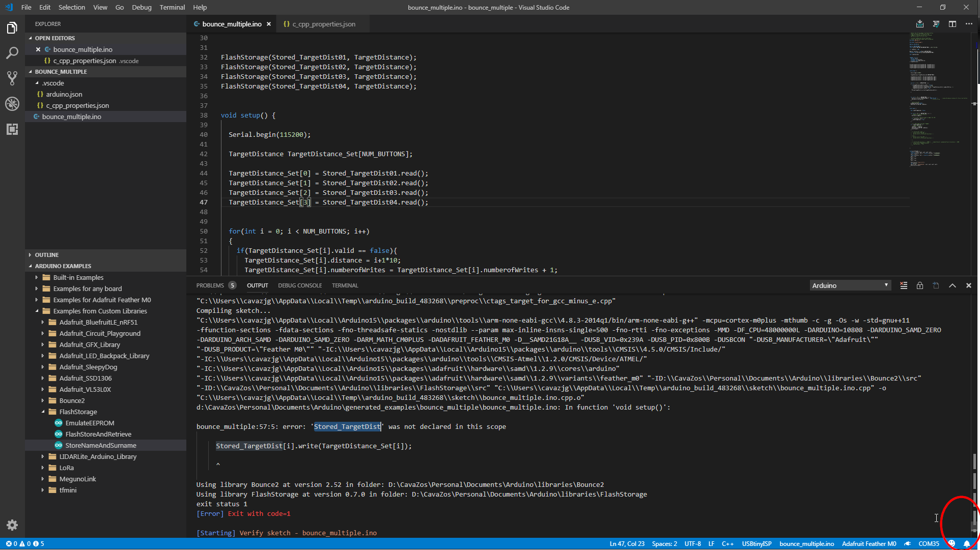Click Adafruit Feather M0 board selector in status bar
This screenshot has height=550, width=980.
coord(869,544)
